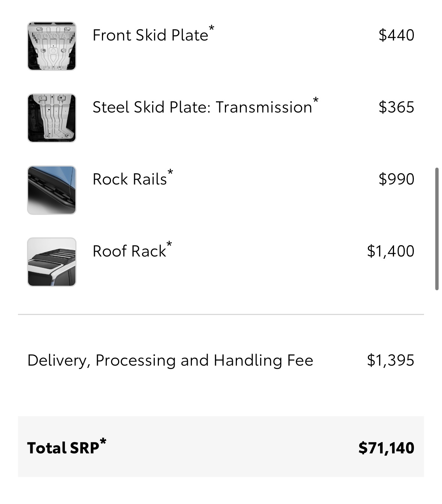Select the Rock Rails accessory name
The image size is (442, 504).
pyautogui.click(x=130, y=179)
